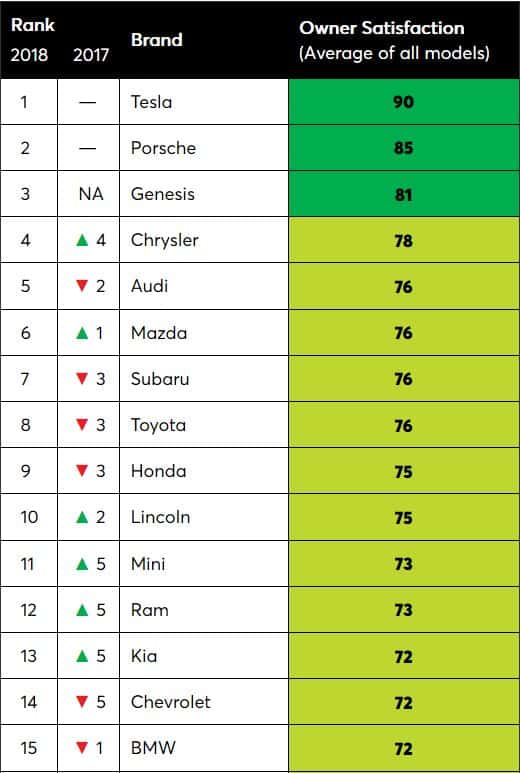Click the red down arrow next to Toyota
Image resolution: width=520 pixels, height=773 pixels.
point(82,424)
